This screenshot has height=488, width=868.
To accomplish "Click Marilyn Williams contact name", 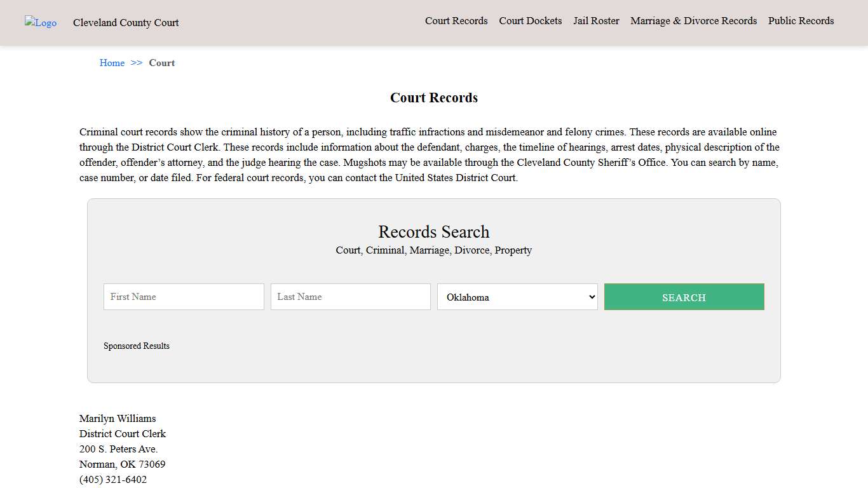I will [118, 418].
